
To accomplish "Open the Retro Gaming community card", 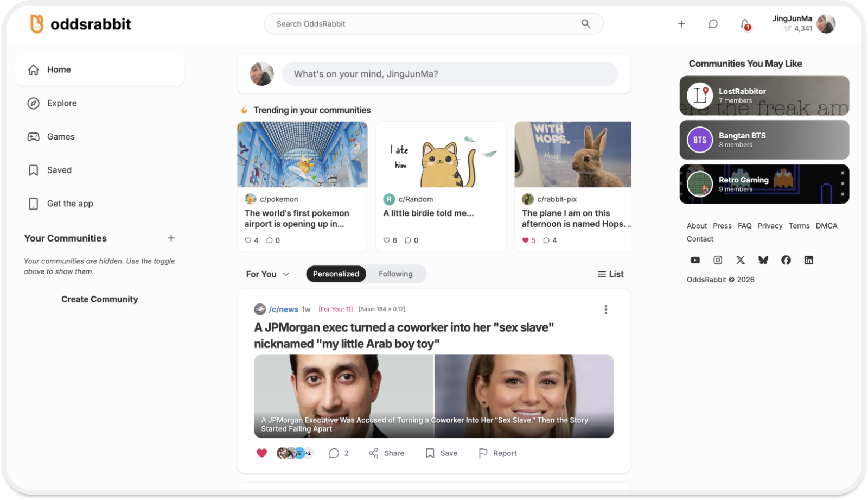I will (764, 184).
